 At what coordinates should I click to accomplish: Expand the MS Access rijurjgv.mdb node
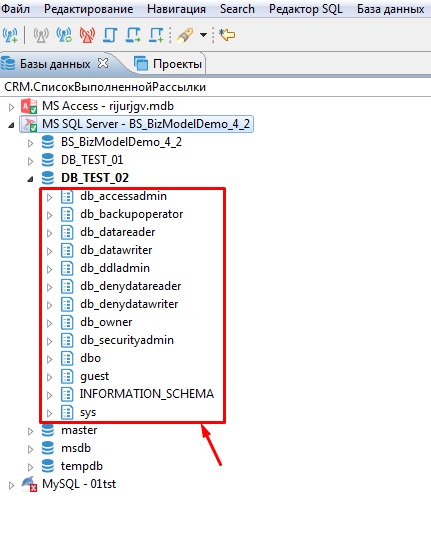(x=11, y=107)
